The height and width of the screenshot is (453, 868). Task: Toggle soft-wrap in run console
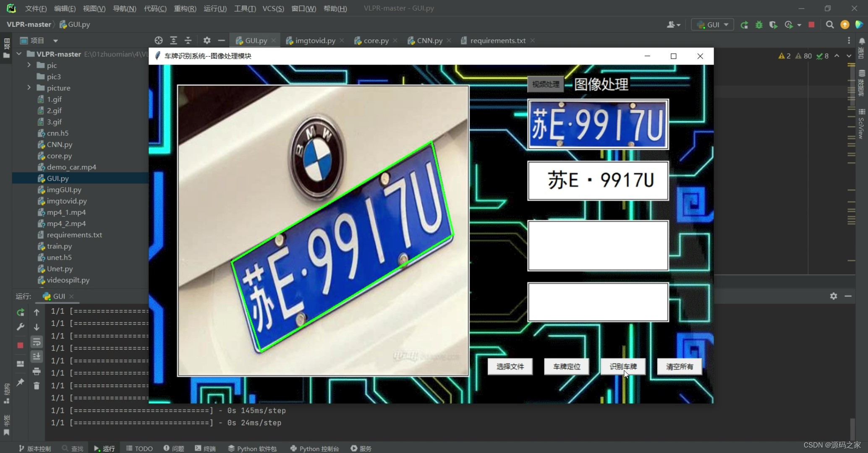(x=37, y=342)
